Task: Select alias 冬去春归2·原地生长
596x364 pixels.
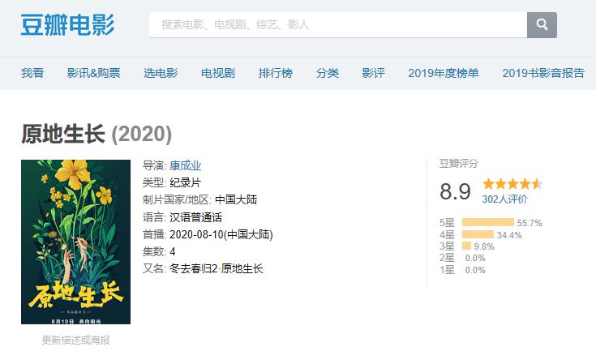Action: [x=217, y=268]
